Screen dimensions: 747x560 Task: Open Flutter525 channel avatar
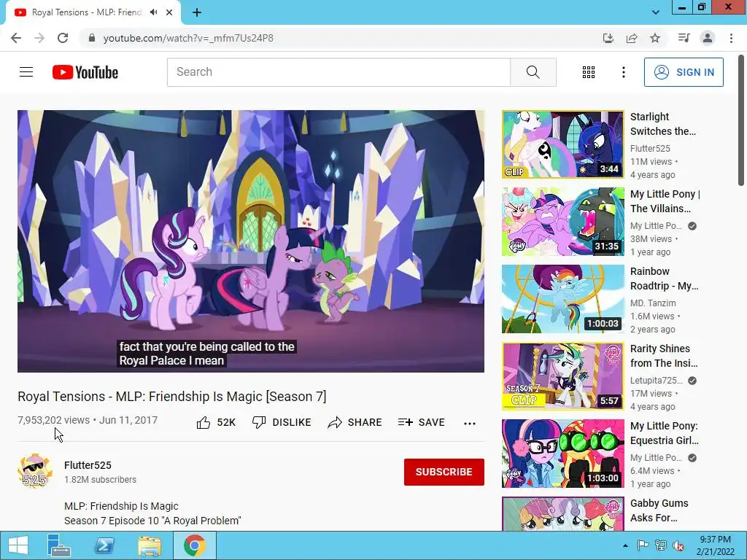click(35, 470)
